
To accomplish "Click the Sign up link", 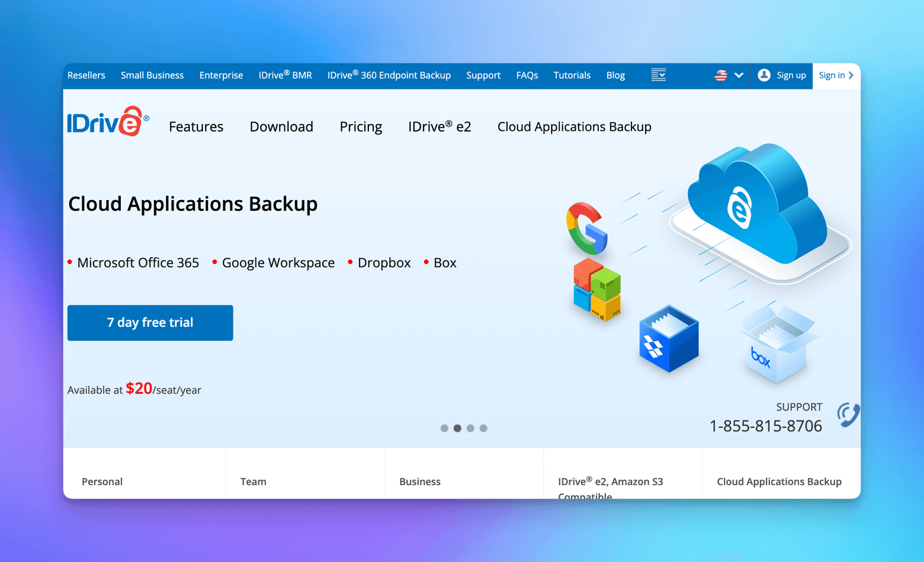I will (x=791, y=75).
